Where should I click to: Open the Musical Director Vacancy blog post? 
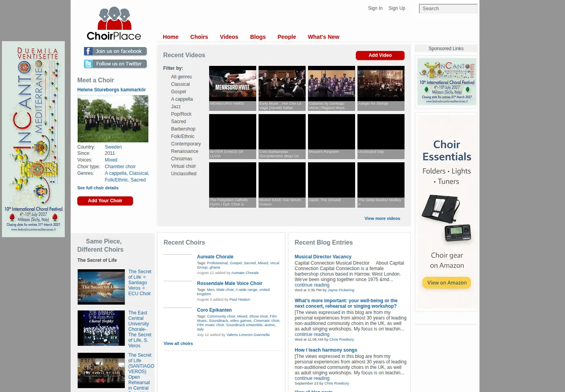(x=323, y=257)
